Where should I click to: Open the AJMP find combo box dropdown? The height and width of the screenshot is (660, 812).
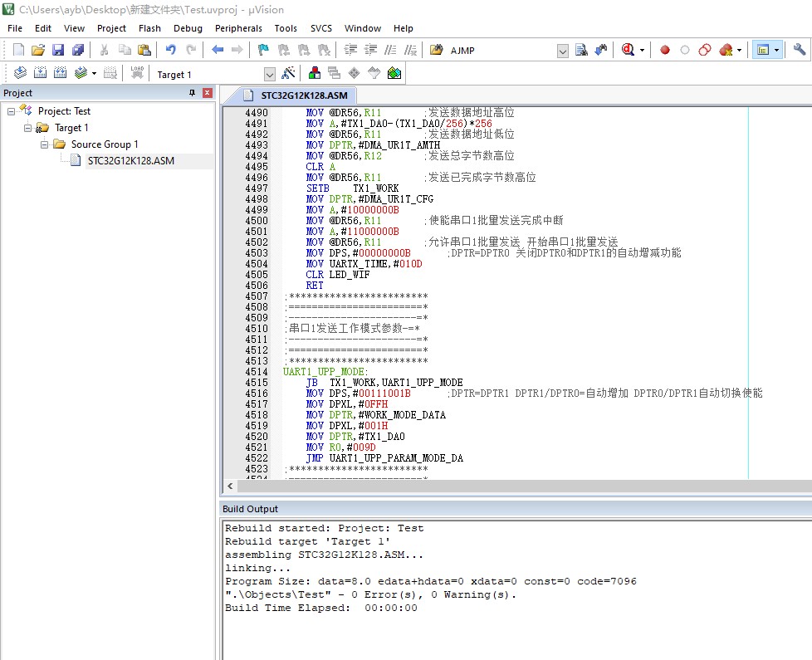click(x=562, y=51)
